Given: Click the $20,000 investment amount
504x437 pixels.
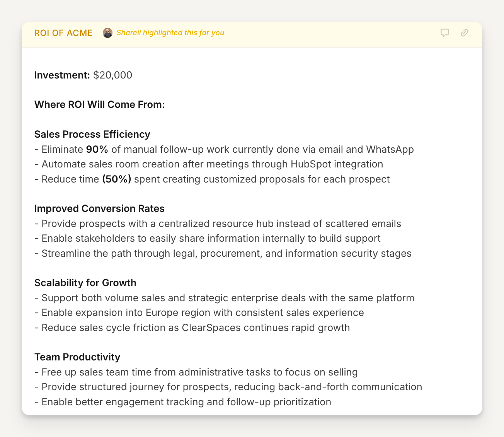Looking at the screenshot, I should pyautogui.click(x=112, y=75).
